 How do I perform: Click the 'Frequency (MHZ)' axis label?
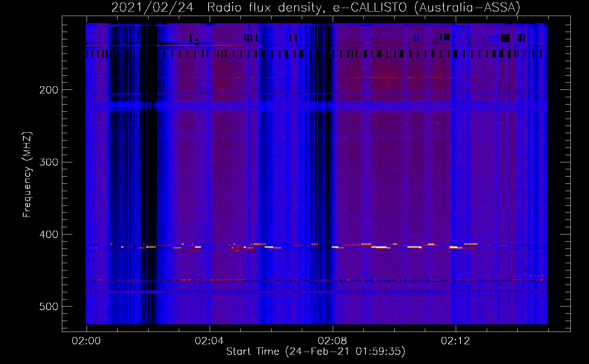click(27, 174)
